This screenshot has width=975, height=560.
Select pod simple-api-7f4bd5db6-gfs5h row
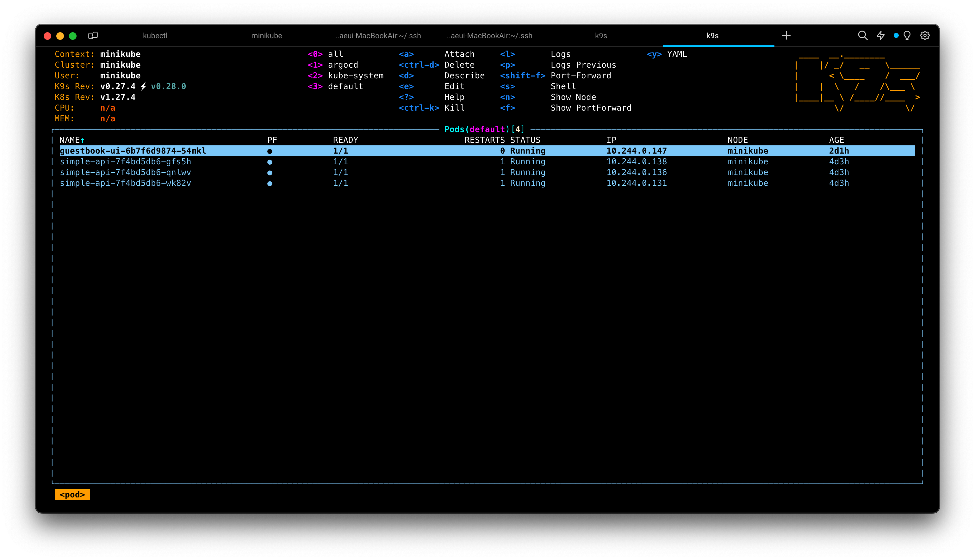126,161
